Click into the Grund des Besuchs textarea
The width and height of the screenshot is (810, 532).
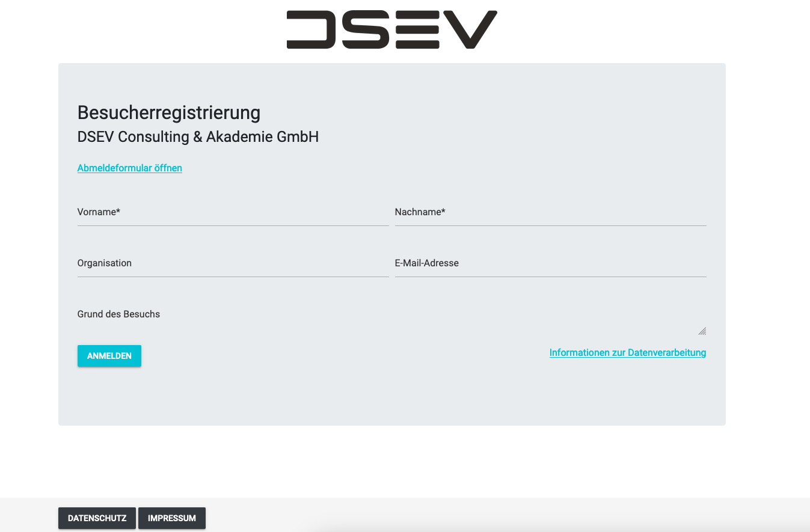tap(392, 319)
